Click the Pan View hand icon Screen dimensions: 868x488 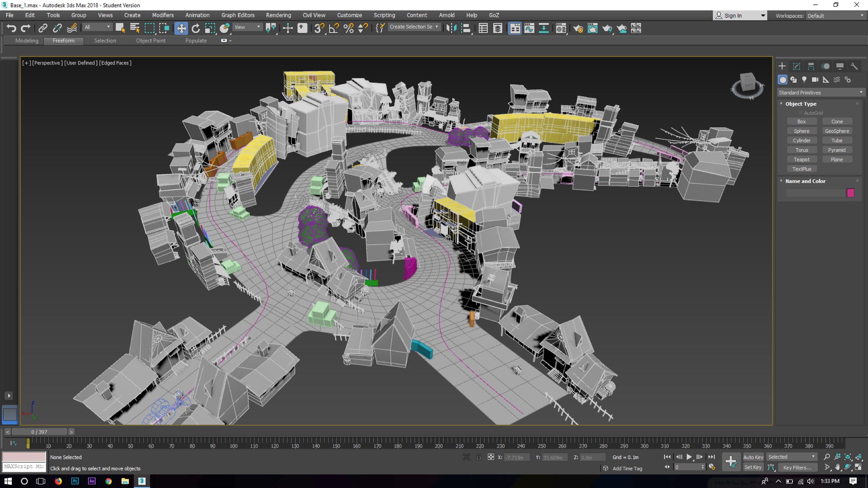(x=837, y=467)
